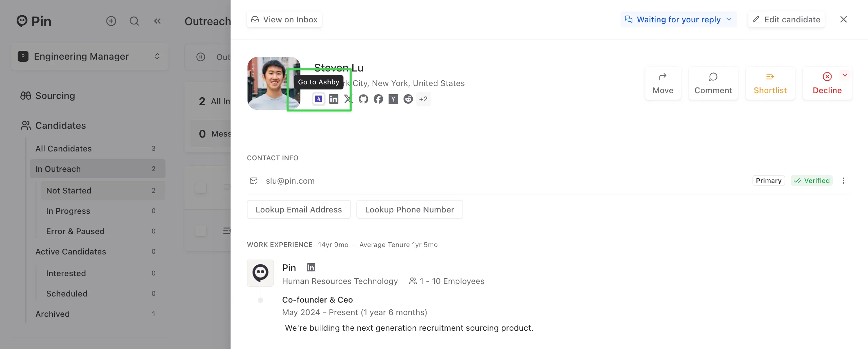
Task: Select In Outreach in sidebar
Action: click(98, 169)
